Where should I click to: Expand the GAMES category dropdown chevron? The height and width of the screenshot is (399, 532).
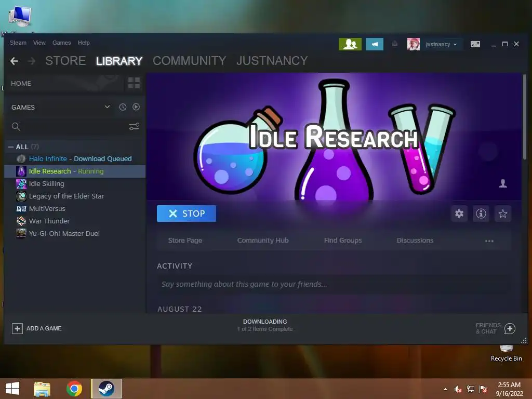coord(107,107)
